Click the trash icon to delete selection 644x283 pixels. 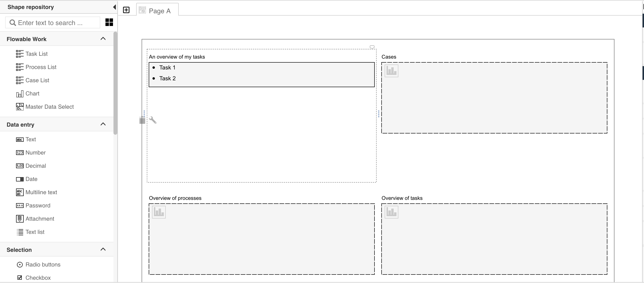pos(142,120)
